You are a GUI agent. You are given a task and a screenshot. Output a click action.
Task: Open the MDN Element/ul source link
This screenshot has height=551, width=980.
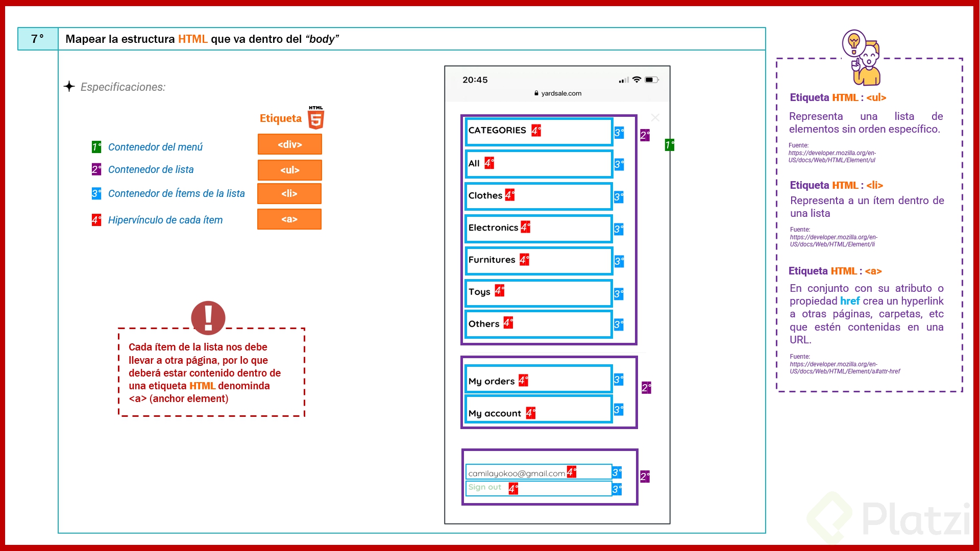click(x=832, y=156)
